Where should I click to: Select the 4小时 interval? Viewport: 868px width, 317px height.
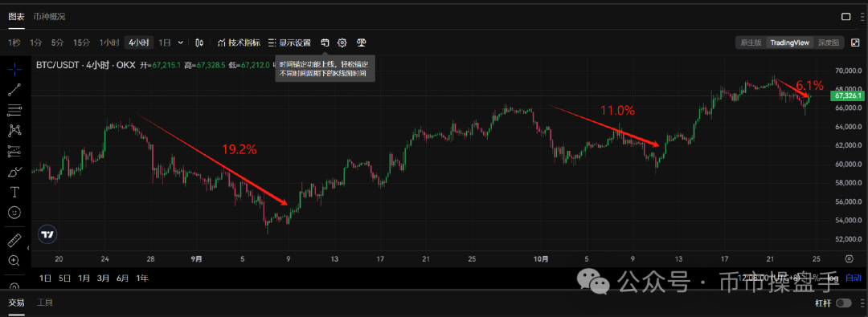[138, 43]
